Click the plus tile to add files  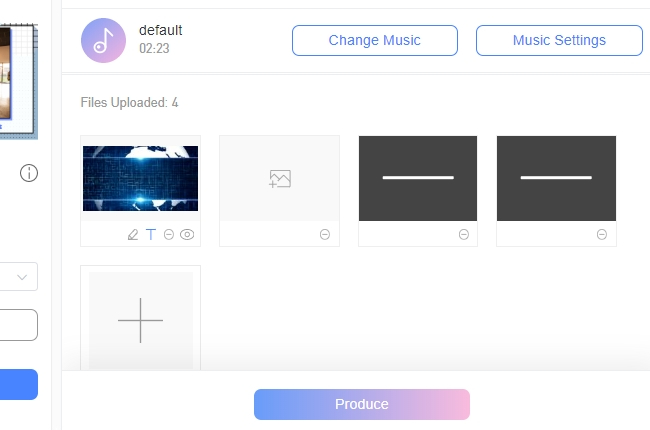coord(140,320)
